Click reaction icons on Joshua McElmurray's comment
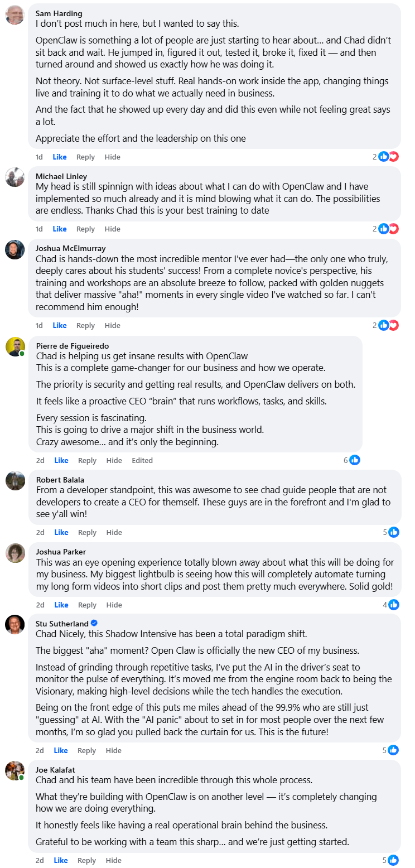Viewport: 415px width, 868px height. tap(388, 325)
